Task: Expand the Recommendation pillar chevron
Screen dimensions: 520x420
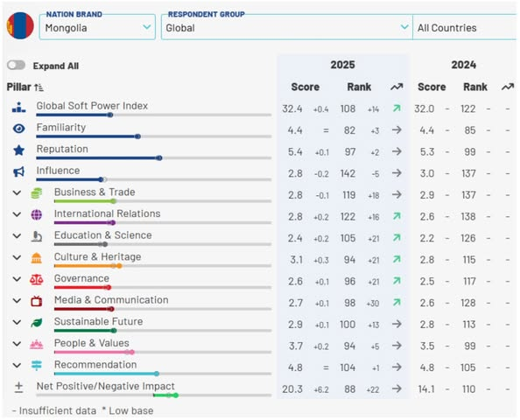Action: pos(17,365)
